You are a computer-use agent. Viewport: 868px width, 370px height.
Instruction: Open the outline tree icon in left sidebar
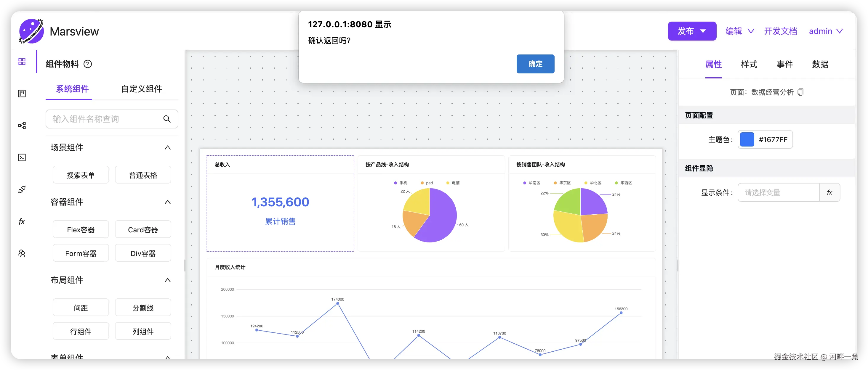coord(22,126)
